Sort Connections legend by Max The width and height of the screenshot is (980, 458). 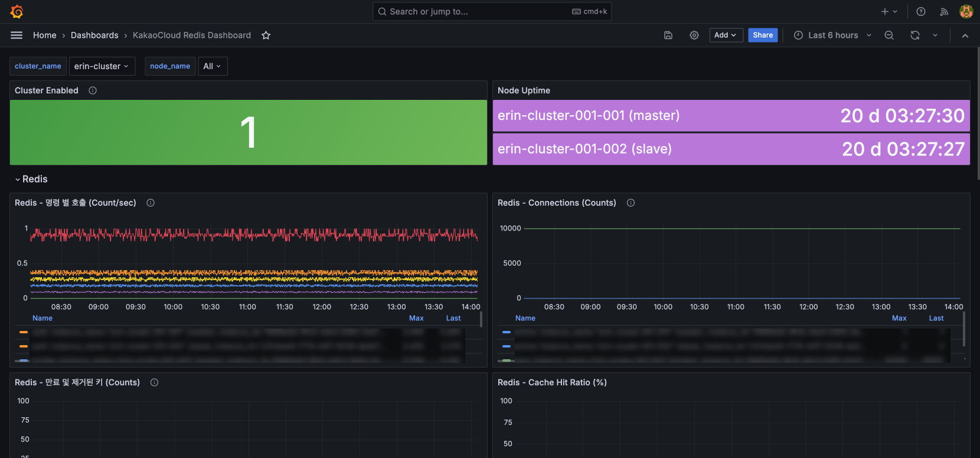[x=899, y=318]
